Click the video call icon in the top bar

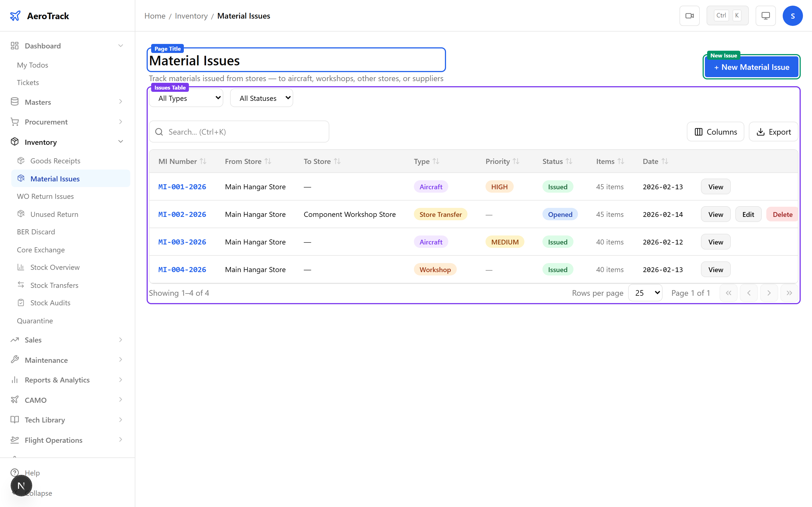click(x=690, y=15)
